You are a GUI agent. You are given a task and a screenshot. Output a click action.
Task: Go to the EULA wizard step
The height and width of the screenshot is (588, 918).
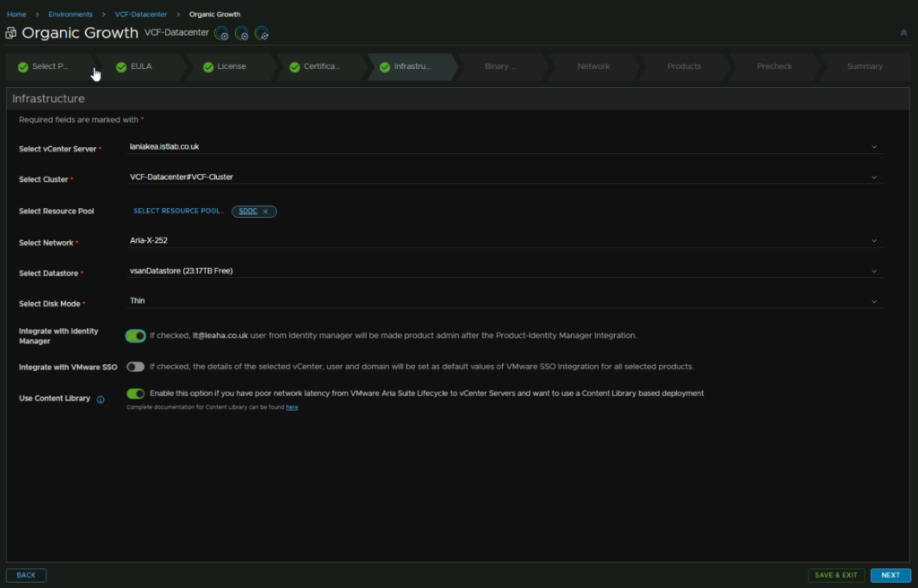(141, 66)
